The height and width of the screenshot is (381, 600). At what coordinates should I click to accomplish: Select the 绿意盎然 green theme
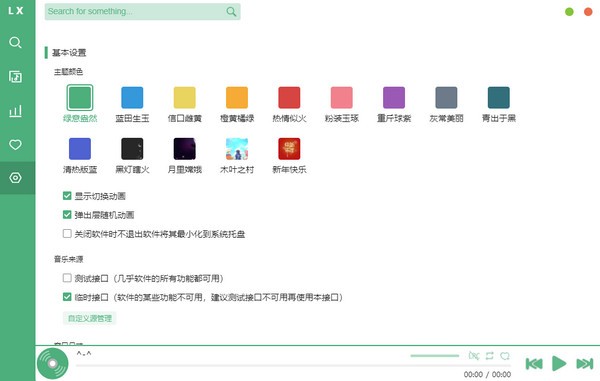80,98
